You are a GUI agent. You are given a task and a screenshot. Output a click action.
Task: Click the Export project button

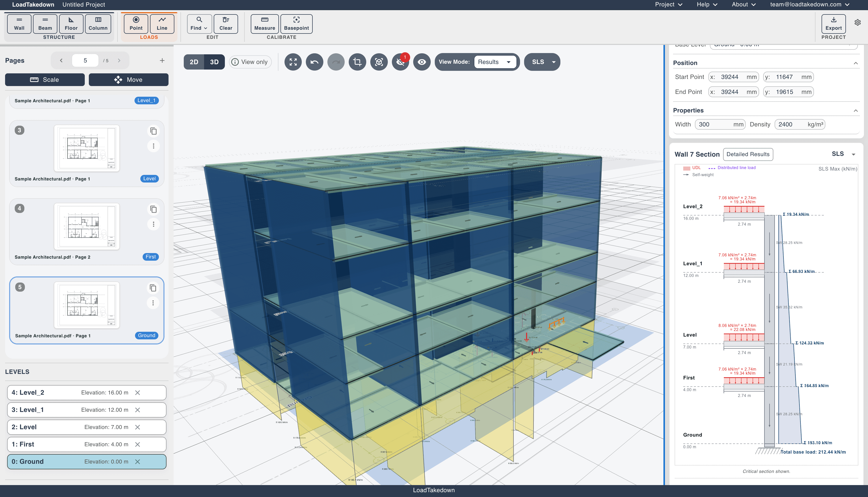point(833,24)
